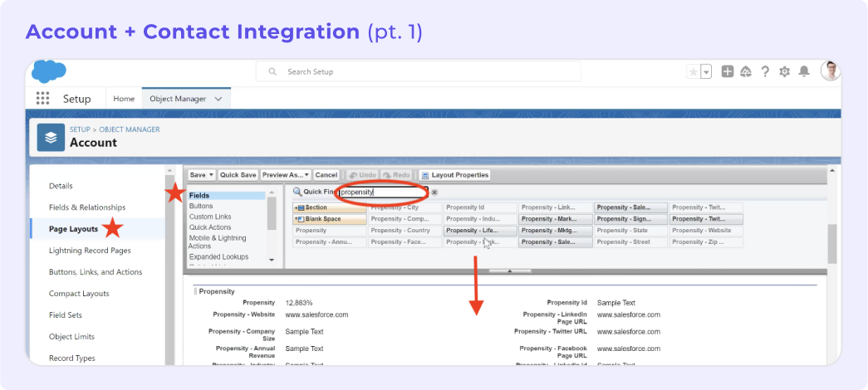Select the Propensity - Zip palette field
Viewport: 868px width, 390px height.
click(x=706, y=242)
